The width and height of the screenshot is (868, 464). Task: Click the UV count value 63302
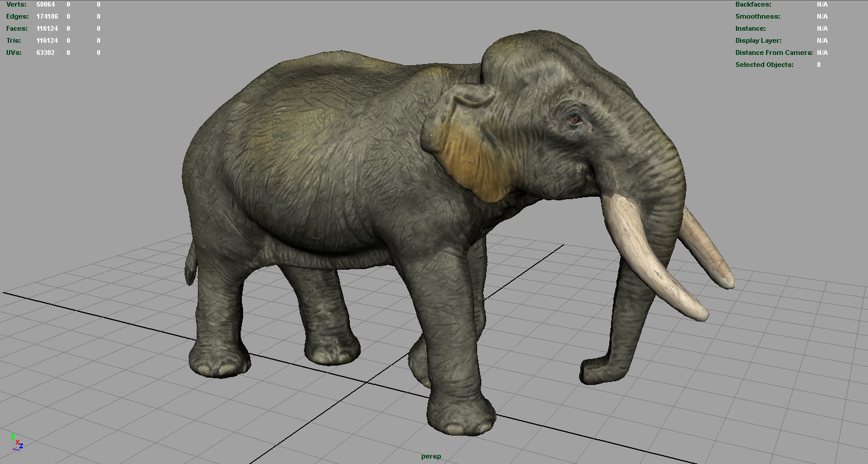pos(45,52)
